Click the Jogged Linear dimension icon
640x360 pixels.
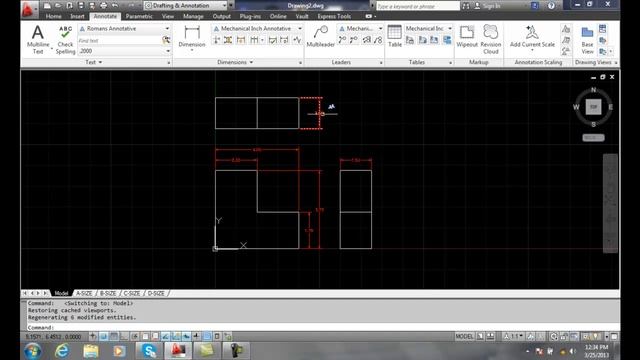tap(297, 40)
